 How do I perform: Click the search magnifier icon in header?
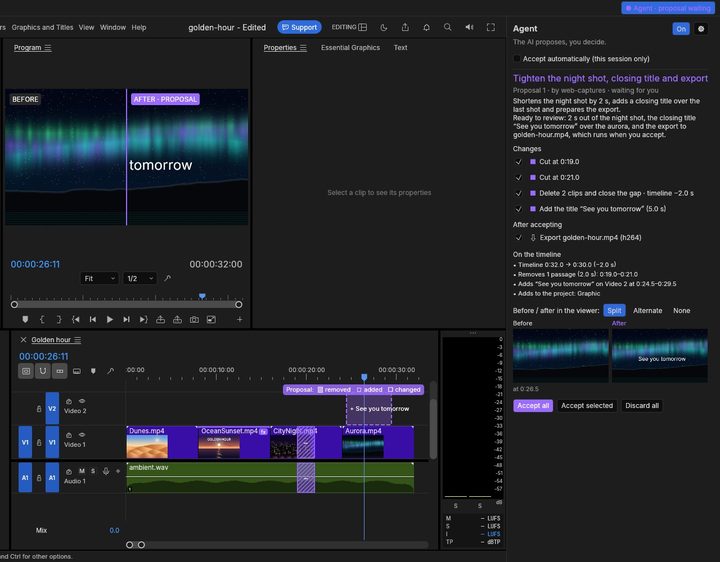tap(447, 28)
